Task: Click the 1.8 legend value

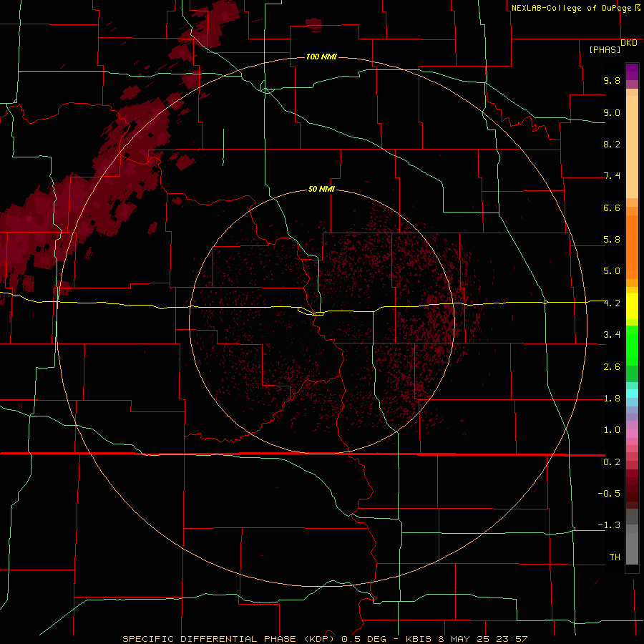Action: 612,399
